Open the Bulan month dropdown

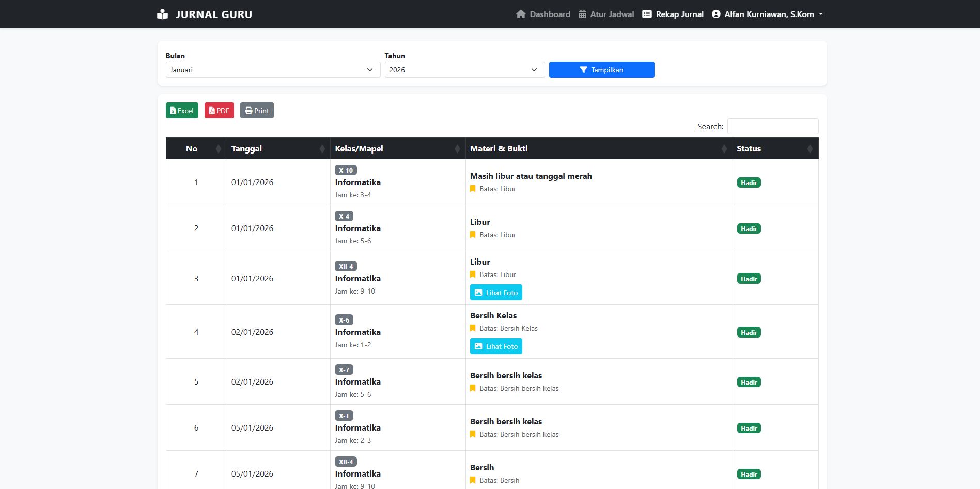point(272,70)
